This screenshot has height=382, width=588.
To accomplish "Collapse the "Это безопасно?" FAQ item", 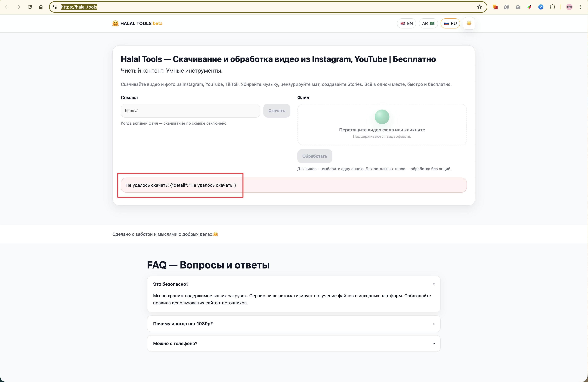I will pyautogui.click(x=294, y=284).
